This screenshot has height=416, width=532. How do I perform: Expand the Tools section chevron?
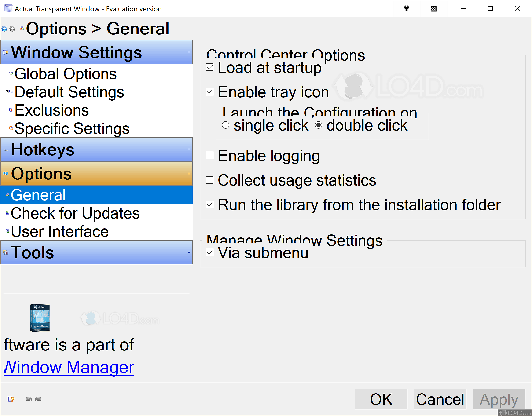pyautogui.click(x=189, y=252)
